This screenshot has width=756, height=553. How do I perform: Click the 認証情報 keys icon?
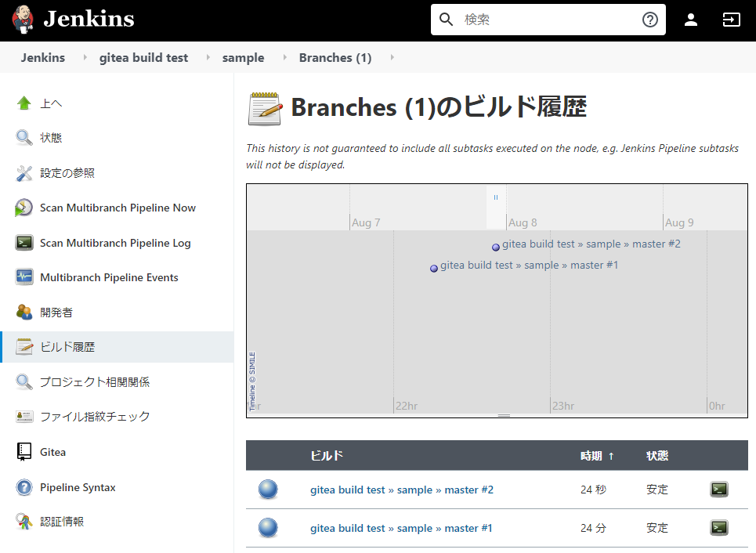point(24,522)
